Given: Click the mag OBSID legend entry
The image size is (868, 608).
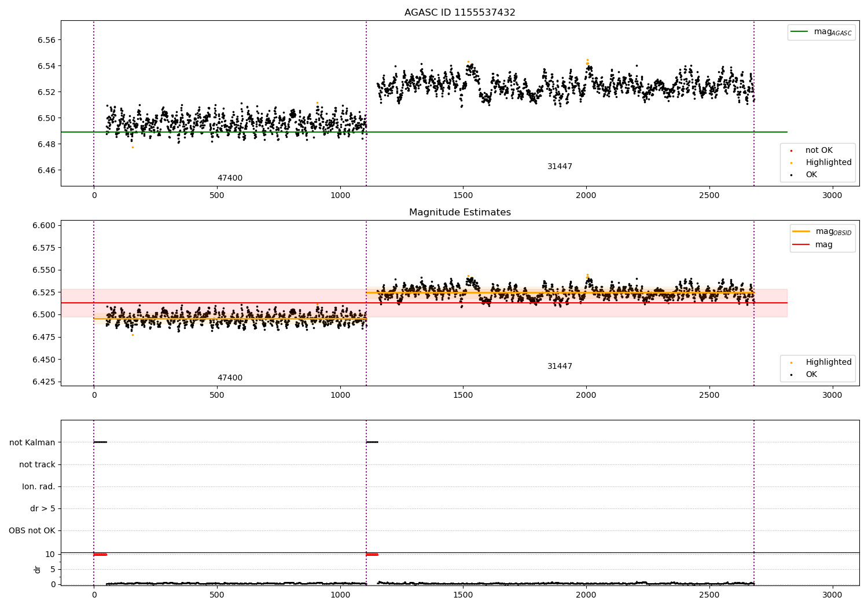Looking at the screenshot, I should [x=822, y=232].
